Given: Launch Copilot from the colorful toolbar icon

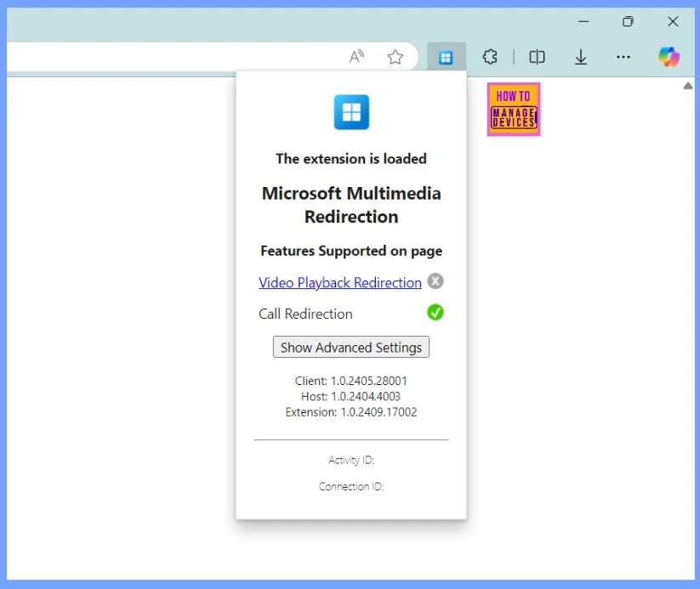Looking at the screenshot, I should coord(669,57).
